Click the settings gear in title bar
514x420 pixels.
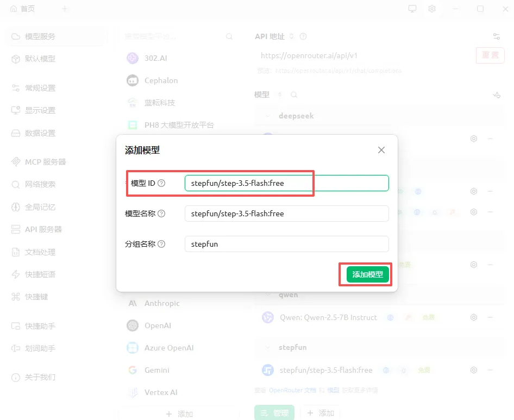tap(432, 9)
